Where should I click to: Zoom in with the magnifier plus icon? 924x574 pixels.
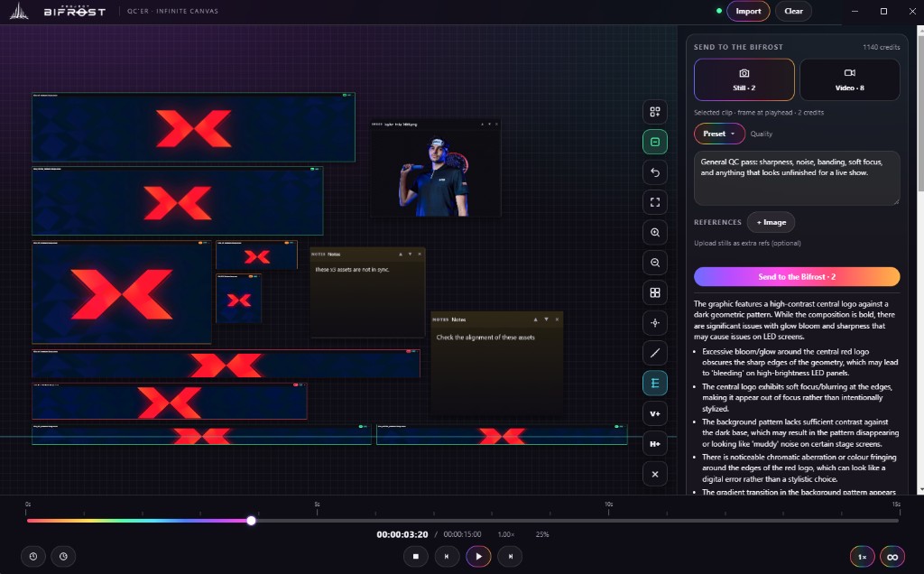(x=655, y=232)
